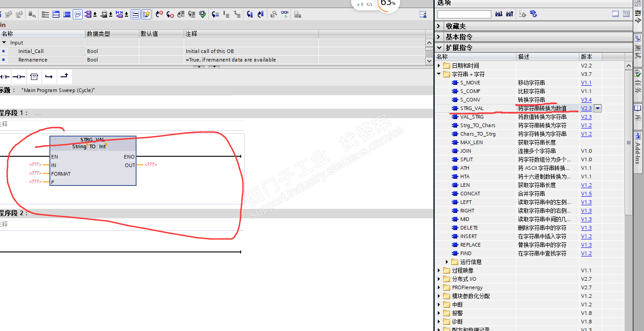The width and height of the screenshot is (644, 331).
Task: Click the green-check compile icon in toolbar
Action: pos(203,14)
